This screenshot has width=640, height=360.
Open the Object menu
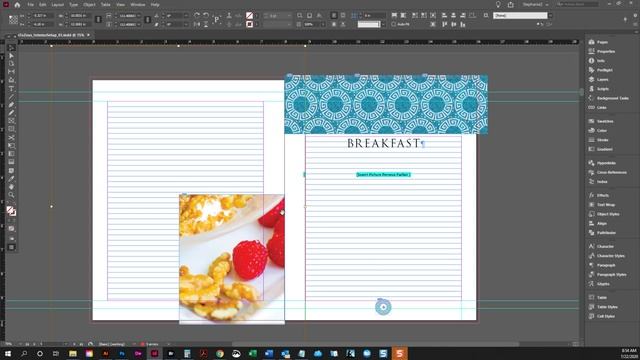tap(89, 4)
